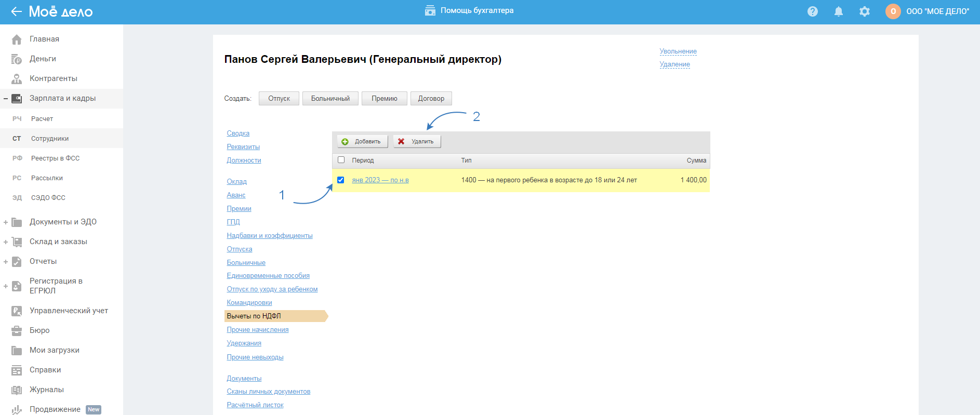
Task: Open Сканы личных документов link
Action: point(269,392)
